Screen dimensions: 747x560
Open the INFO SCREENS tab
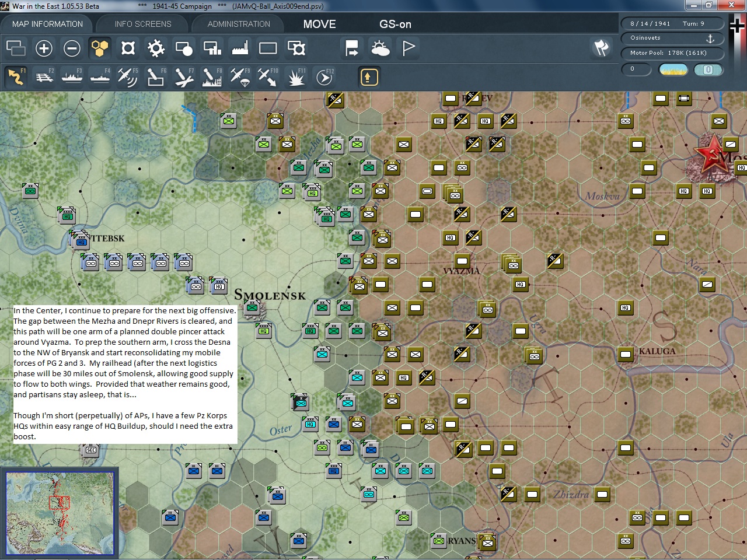point(143,24)
